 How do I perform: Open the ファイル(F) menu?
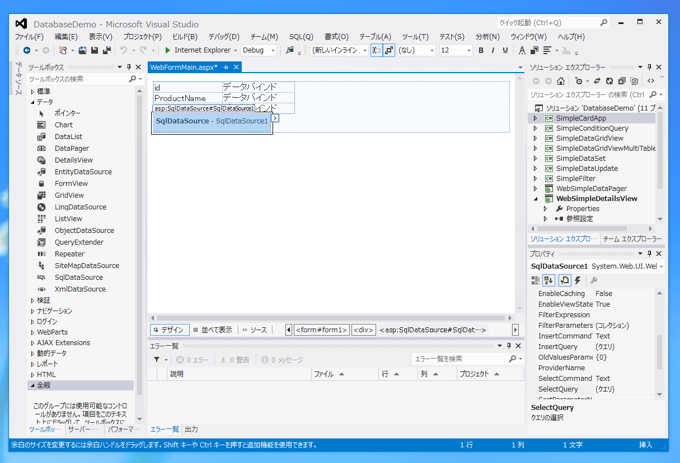click(29, 37)
